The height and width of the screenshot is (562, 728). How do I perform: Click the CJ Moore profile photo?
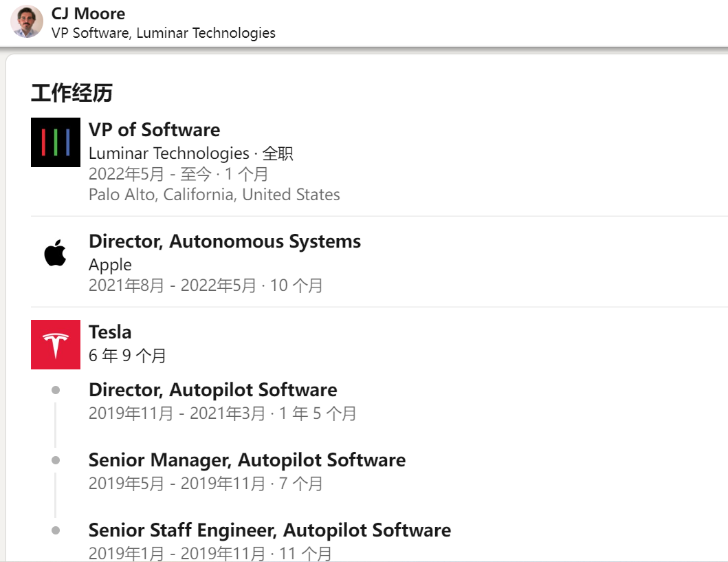27,22
